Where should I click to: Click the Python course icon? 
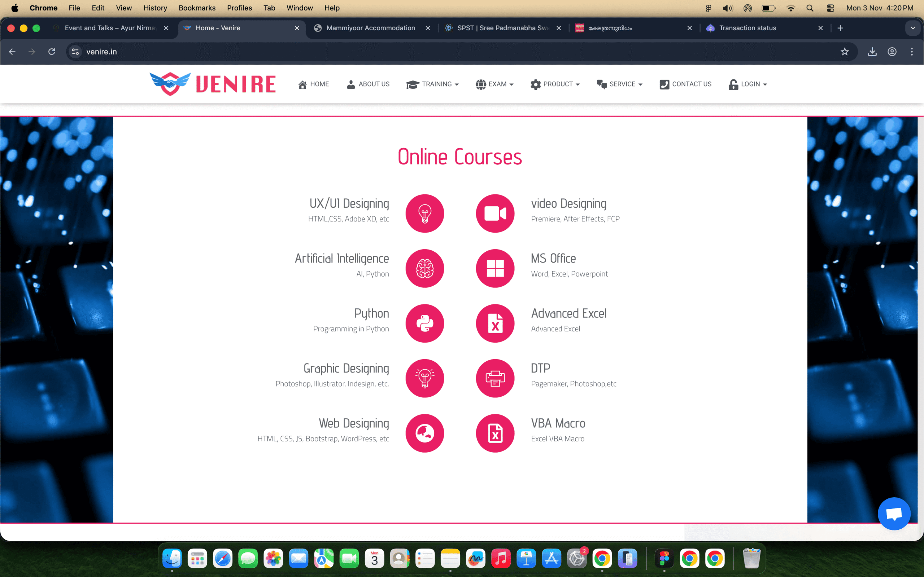[424, 323]
